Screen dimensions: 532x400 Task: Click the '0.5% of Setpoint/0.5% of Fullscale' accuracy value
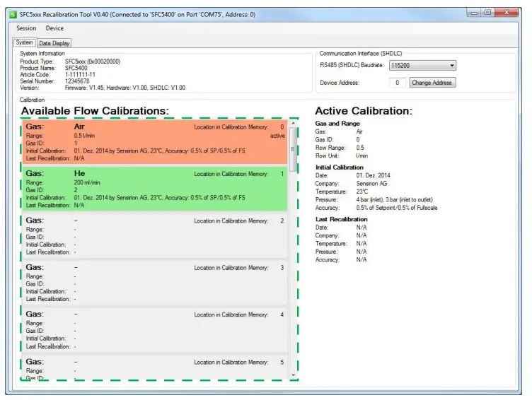click(x=397, y=208)
